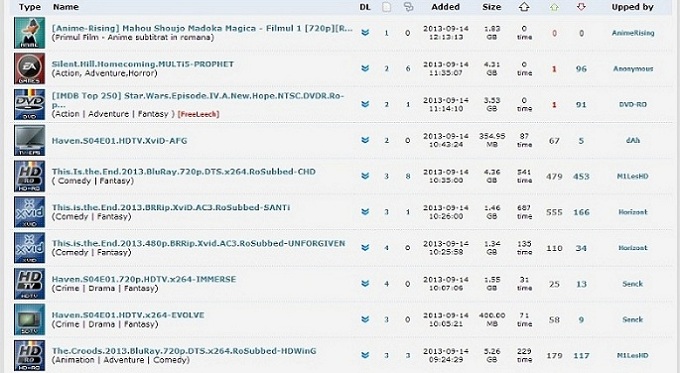The width and height of the screenshot is (680, 373).
Task: Click 687 times snatched value
Action: [524, 212]
